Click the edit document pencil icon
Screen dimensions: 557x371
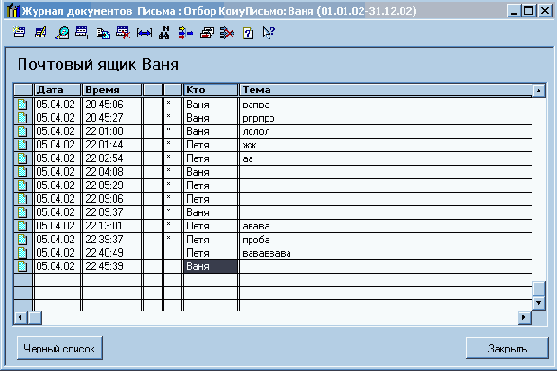40,32
